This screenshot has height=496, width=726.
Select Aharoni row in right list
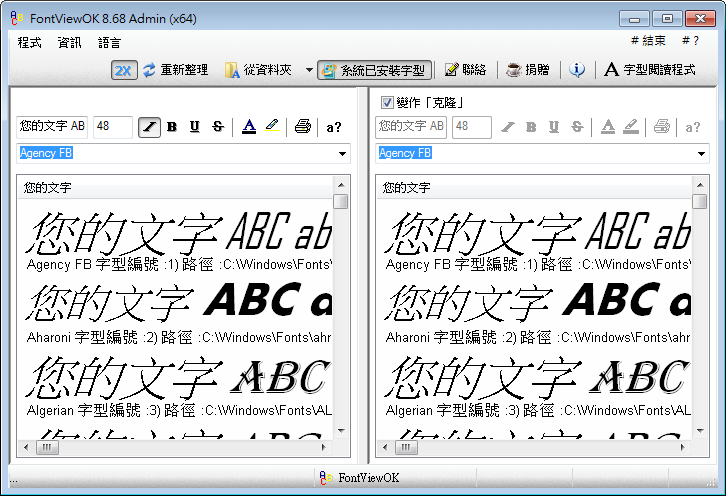tap(536, 313)
